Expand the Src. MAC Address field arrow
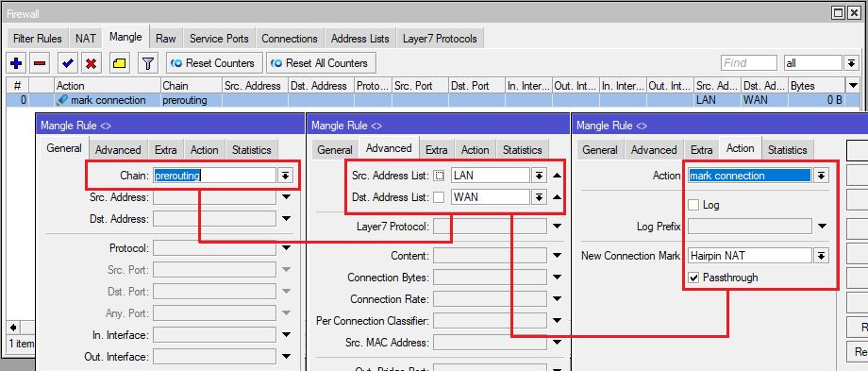This screenshot has height=371, width=868. [557, 342]
